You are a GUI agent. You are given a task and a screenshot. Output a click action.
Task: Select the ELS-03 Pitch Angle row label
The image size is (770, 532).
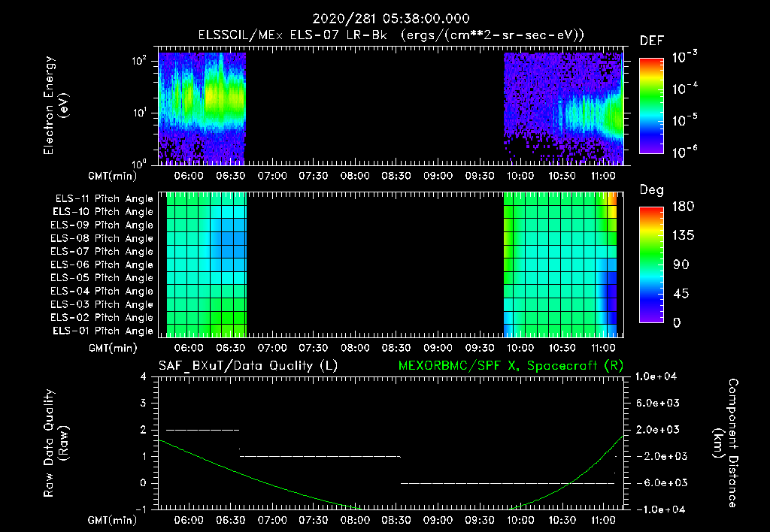[x=102, y=304]
